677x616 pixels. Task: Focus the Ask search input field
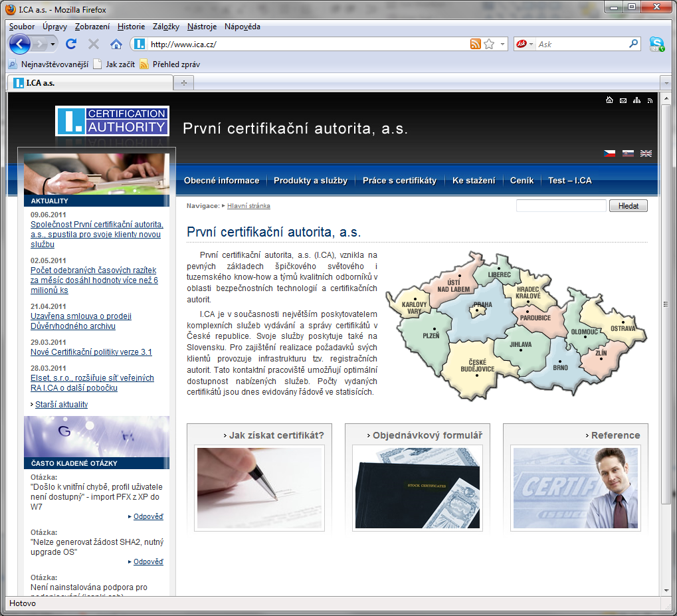581,44
